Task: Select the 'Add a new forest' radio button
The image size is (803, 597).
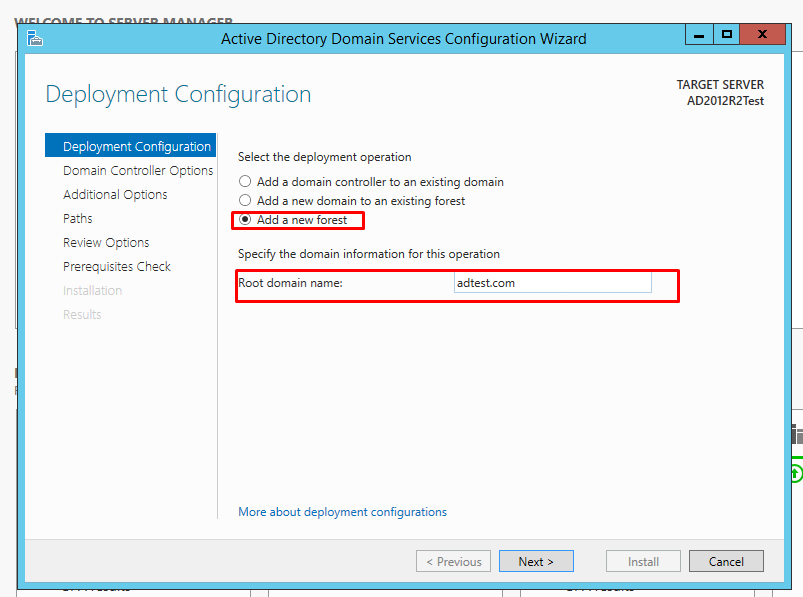Action: 245,220
